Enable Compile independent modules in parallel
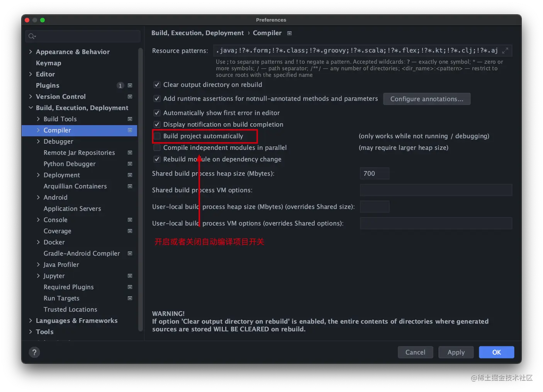This screenshot has width=543, height=392. [x=157, y=148]
